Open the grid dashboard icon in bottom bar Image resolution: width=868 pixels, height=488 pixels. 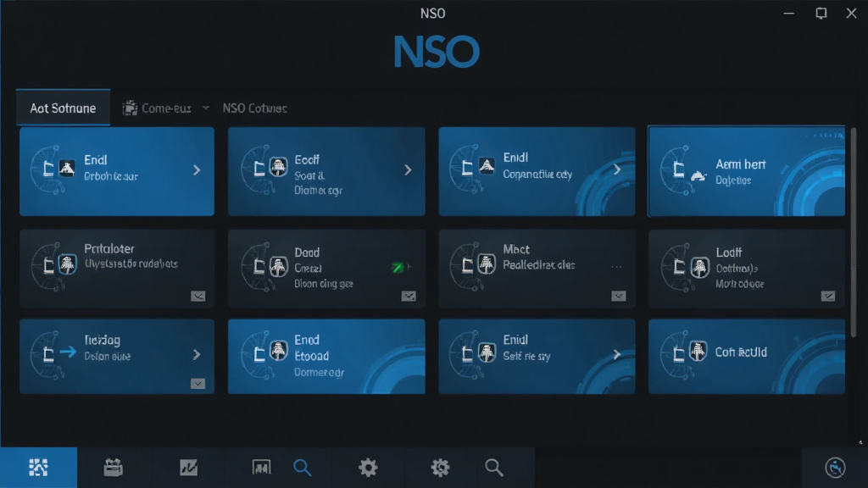(x=38, y=468)
